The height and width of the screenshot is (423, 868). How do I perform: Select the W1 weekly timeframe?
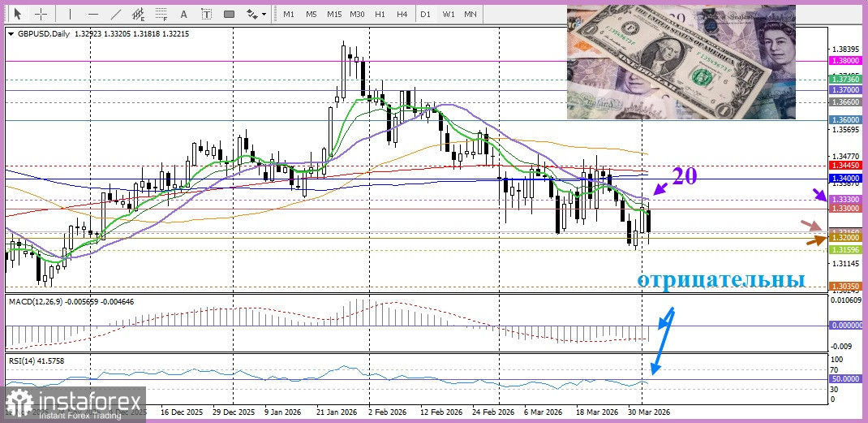[x=449, y=14]
